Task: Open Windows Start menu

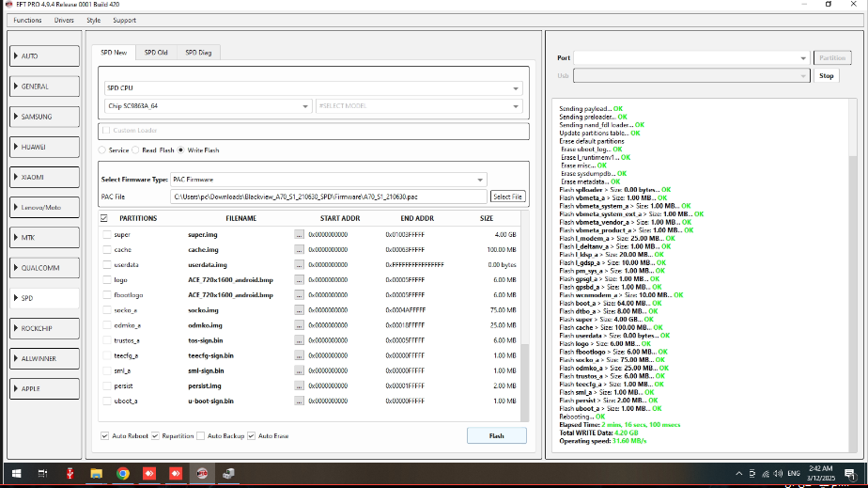Action: (16, 474)
